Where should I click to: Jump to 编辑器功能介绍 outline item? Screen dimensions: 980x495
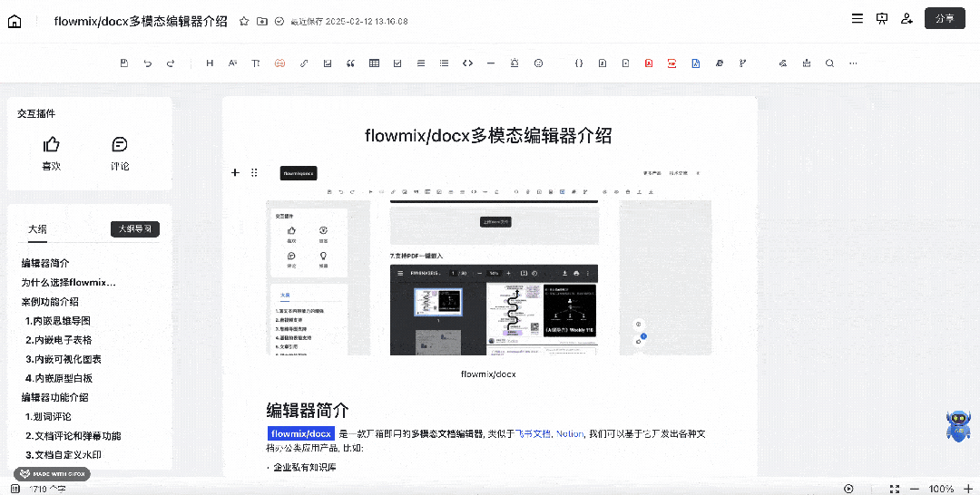pyautogui.click(x=55, y=398)
